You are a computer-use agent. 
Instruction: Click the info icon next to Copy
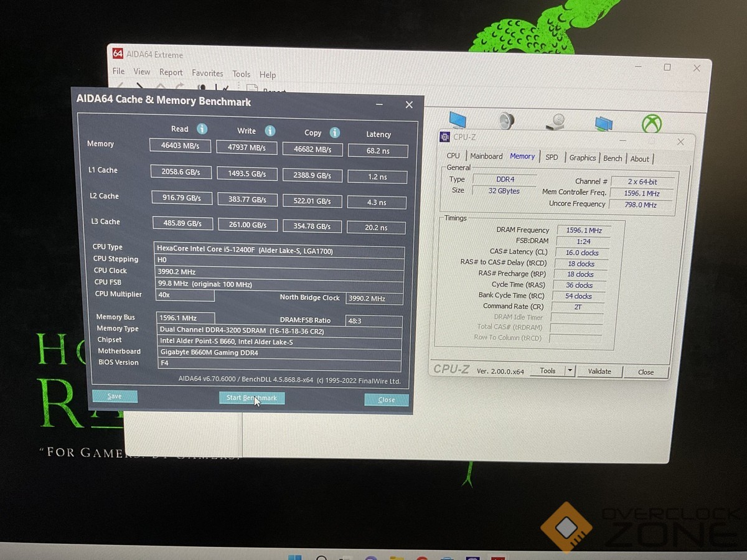tap(335, 133)
